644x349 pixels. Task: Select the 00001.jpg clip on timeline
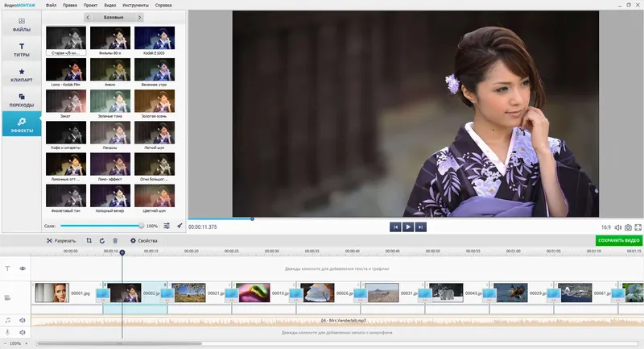click(x=63, y=293)
